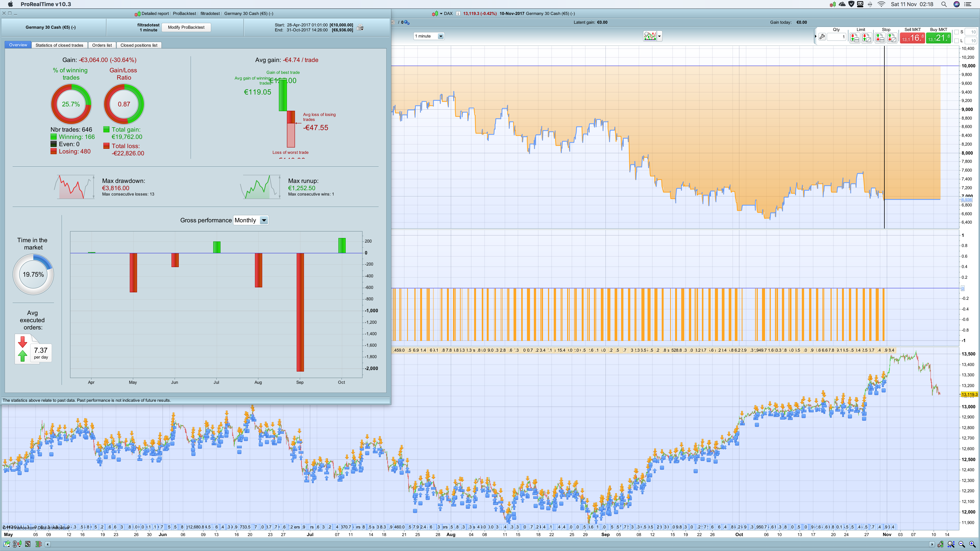The height and width of the screenshot is (551, 980).
Task: Click the green Buy MKT button
Action: pos(938,38)
